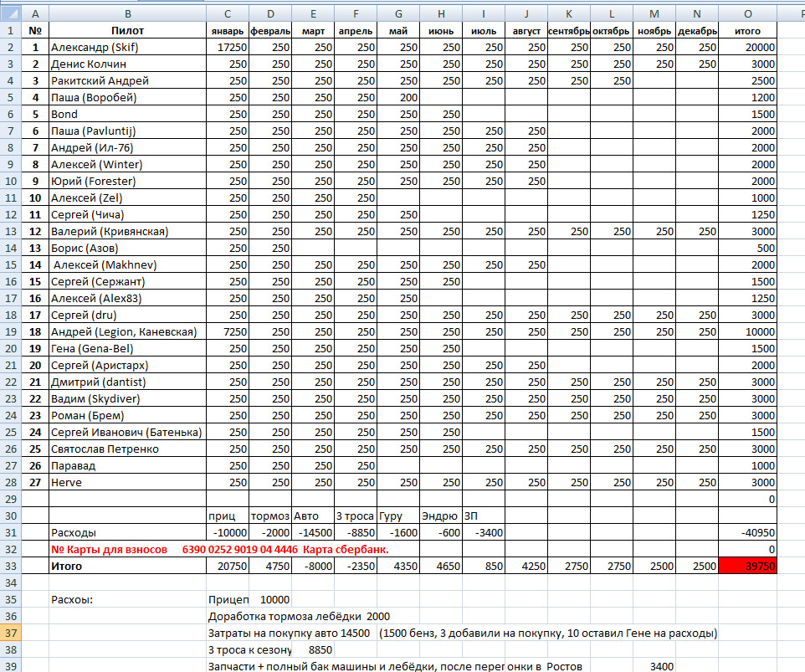Image resolution: width=805 pixels, height=672 pixels.
Task: Select cell 'Алексей (Makhnev)'
Action: pos(127,265)
